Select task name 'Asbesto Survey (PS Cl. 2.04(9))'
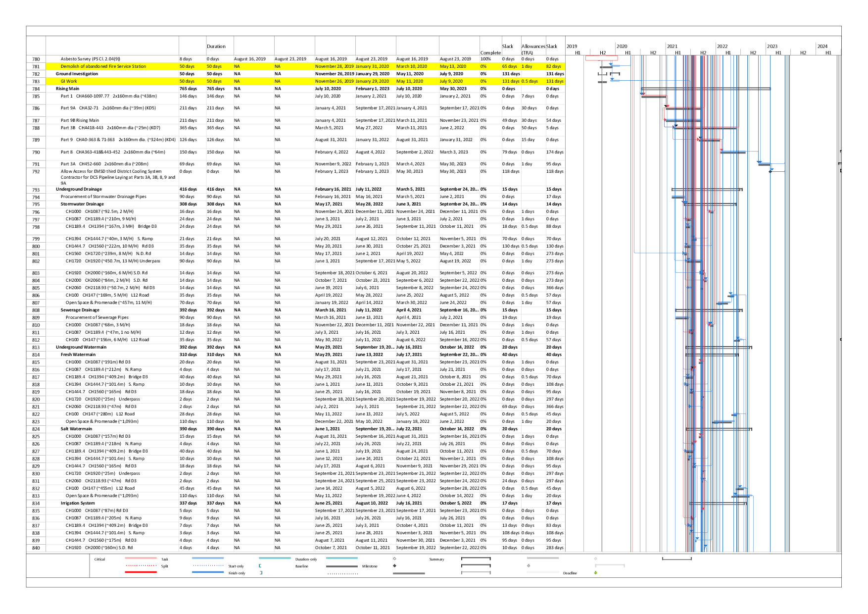Screen dimensions: 868x614 point(90,59)
